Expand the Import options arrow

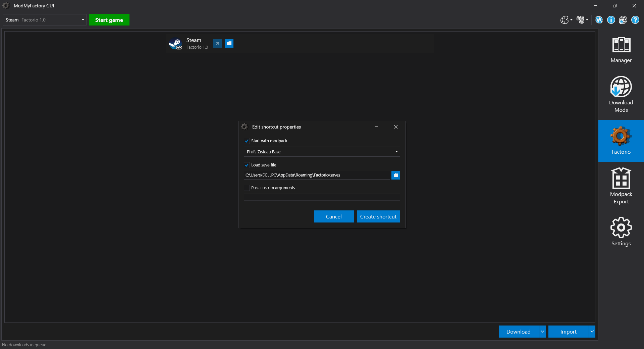[592, 332]
